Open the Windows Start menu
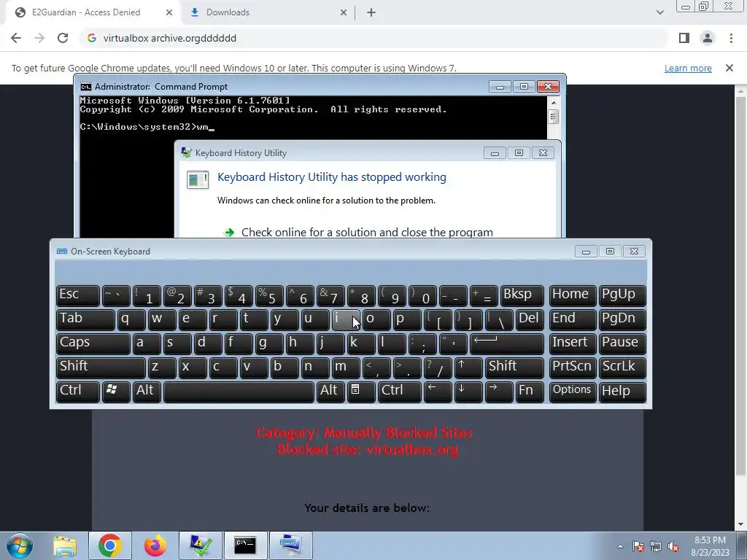The height and width of the screenshot is (560, 747). click(x=20, y=545)
